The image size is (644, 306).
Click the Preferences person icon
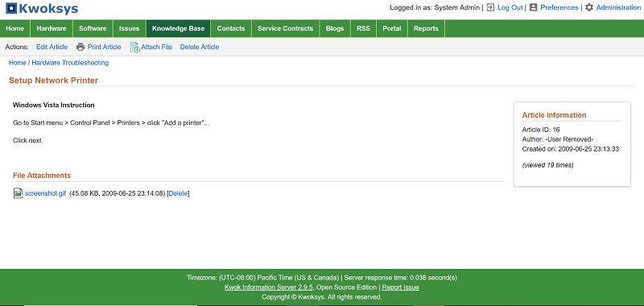click(533, 7)
